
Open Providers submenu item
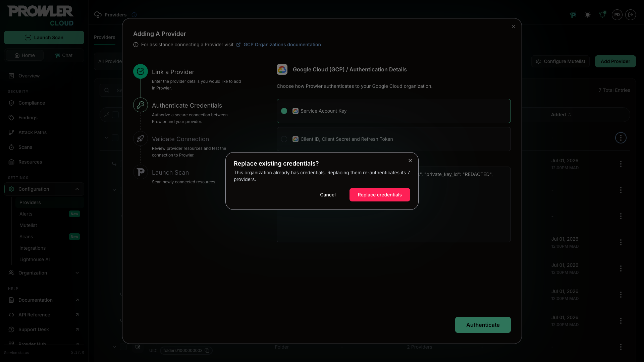[x=50, y=202]
